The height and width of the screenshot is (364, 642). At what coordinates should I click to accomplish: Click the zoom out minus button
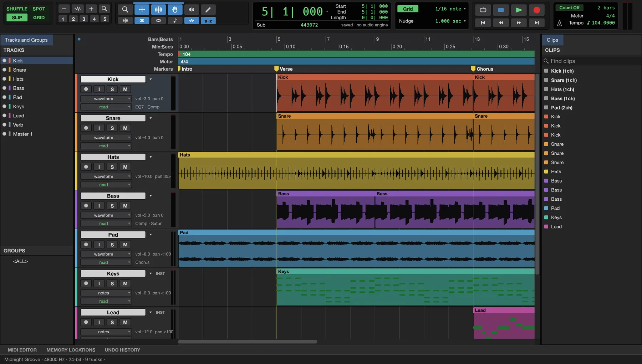[x=64, y=9]
